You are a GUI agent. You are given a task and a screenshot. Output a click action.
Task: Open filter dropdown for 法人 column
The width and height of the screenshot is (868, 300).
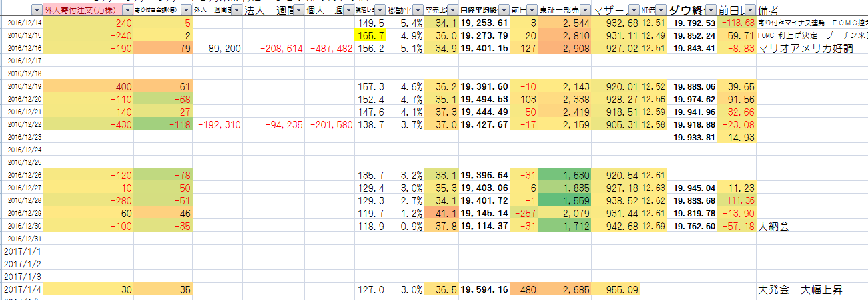298,11
